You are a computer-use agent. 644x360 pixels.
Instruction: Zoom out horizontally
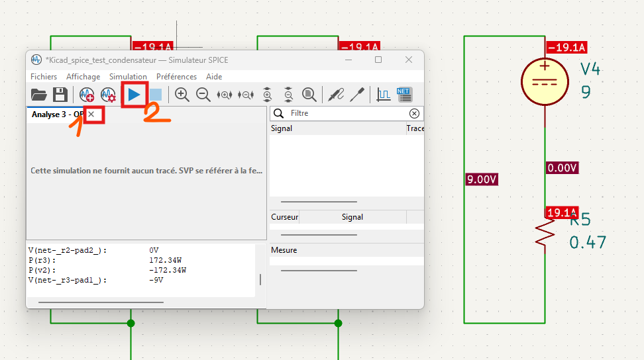click(246, 95)
